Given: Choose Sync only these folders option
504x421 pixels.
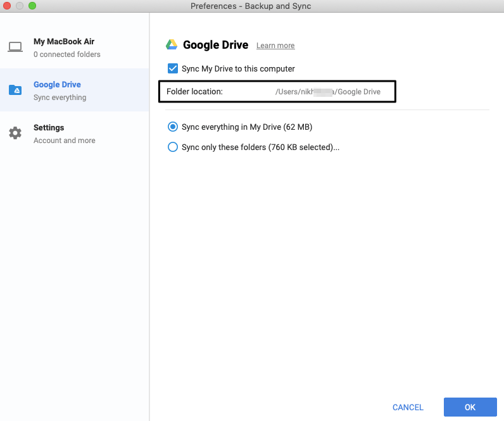Looking at the screenshot, I should [173, 147].
